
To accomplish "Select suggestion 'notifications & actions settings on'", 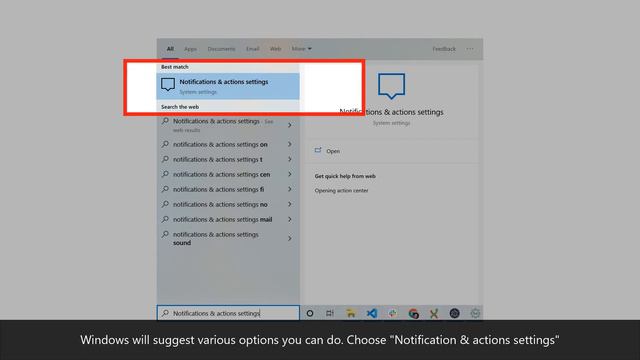I will [228, 144].
